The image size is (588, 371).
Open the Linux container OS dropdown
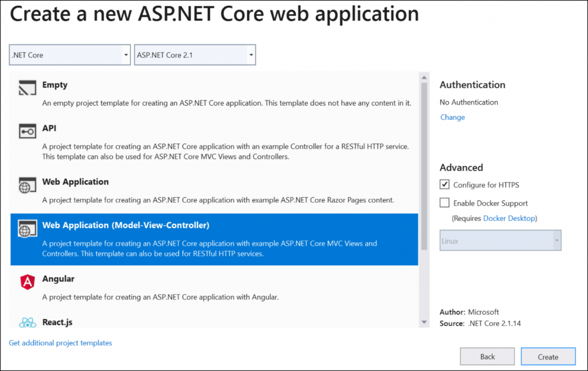500,240
